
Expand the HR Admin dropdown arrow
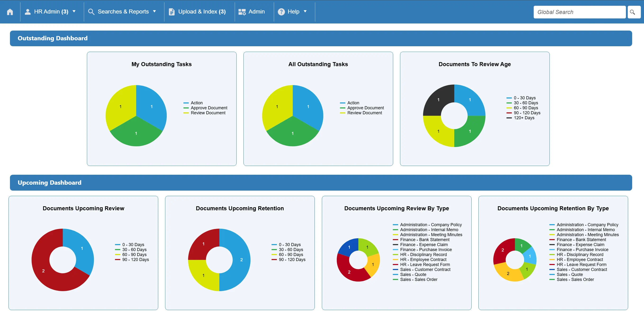point(74,12)
